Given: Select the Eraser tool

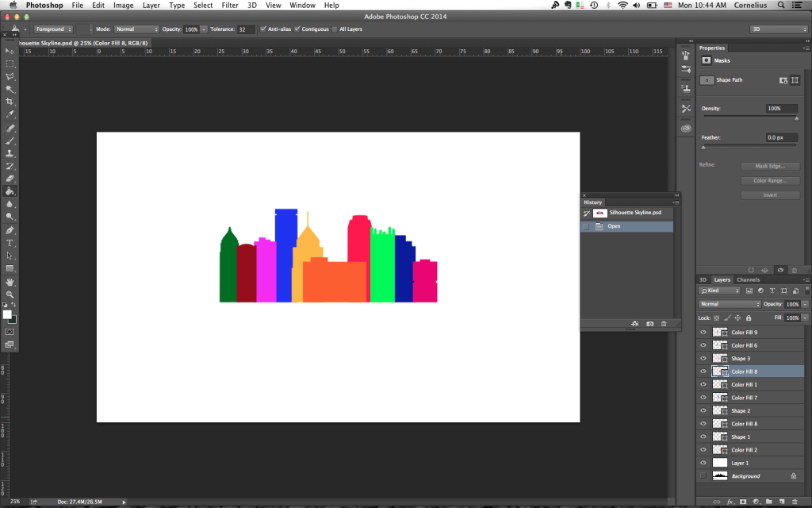Looking at the screenshot, I should [10, 176].
